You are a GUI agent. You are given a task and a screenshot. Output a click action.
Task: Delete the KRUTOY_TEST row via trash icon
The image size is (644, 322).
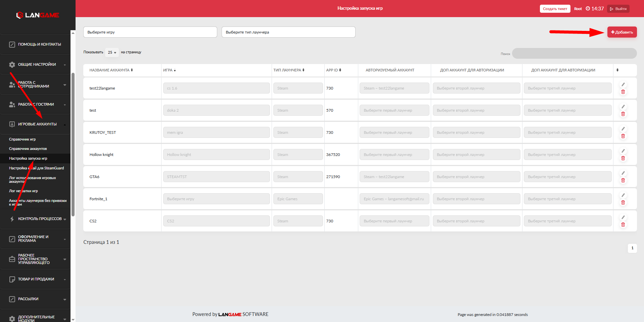click(x=623, y=136)
